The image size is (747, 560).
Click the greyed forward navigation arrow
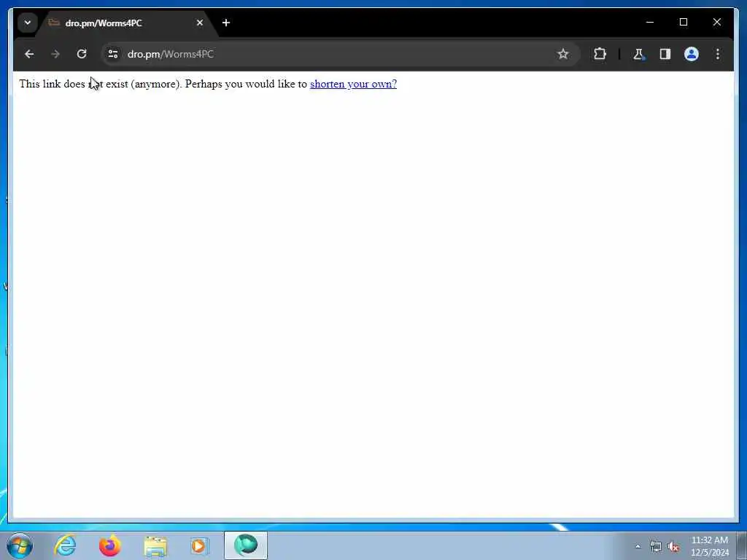[55, 54]
